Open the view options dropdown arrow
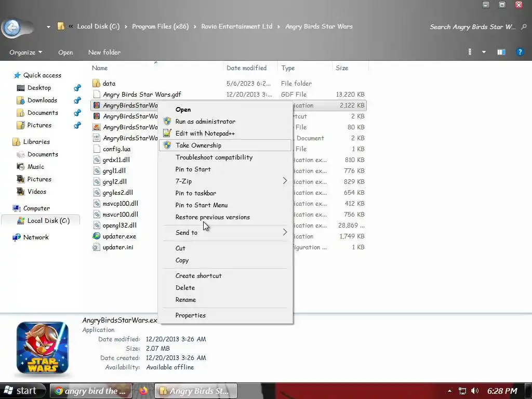 pyautogui.click(x=484, y=52)
